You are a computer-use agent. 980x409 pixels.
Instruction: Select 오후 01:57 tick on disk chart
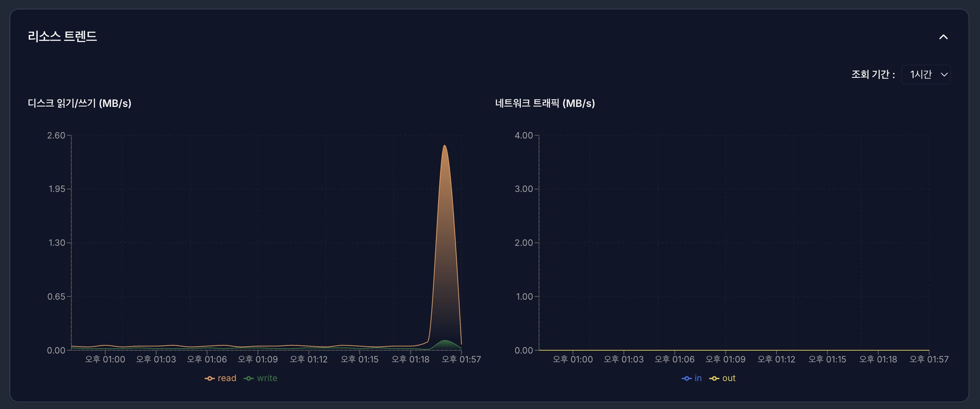click(461, 359)
